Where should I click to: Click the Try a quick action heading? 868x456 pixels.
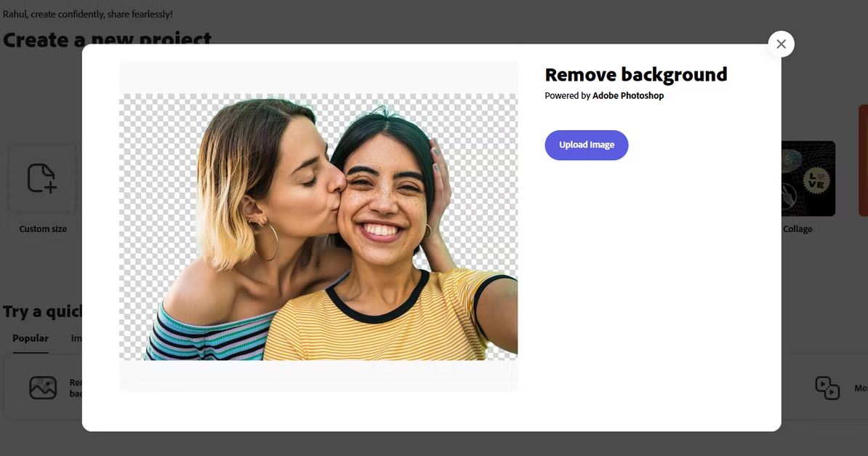click(43, 311)
